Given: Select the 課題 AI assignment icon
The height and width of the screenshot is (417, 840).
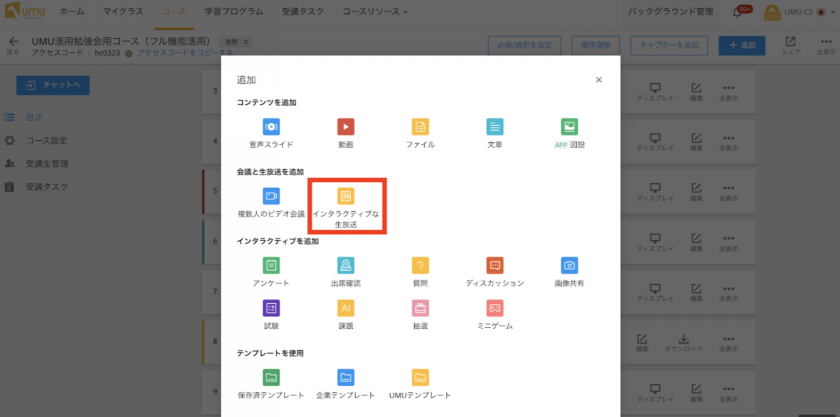Looking at the screenshot, I should tap(346, 308).
